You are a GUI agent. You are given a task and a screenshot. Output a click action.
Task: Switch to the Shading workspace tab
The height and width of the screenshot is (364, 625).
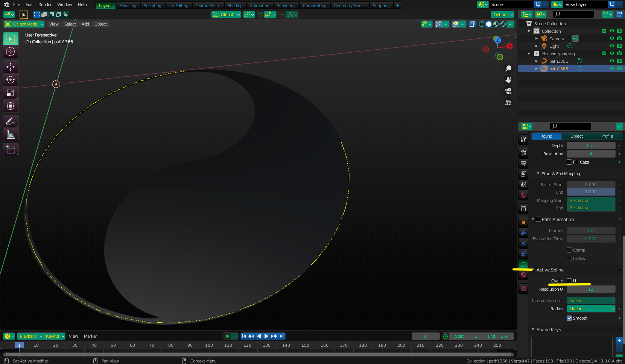pyautogui.click(x=235, y=6)
